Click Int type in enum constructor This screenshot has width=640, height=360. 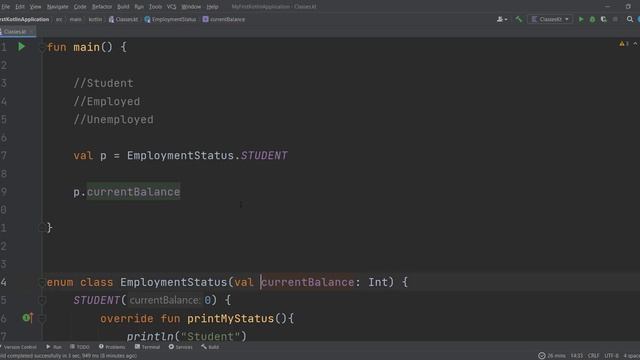pos(378,282)
